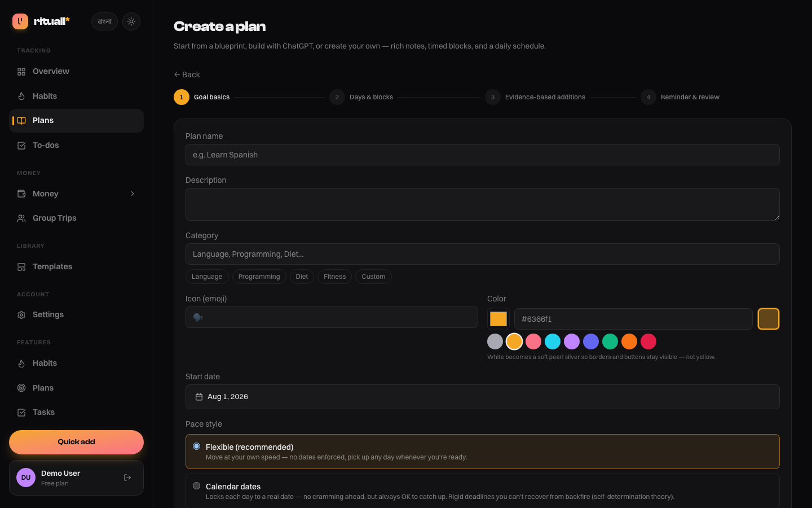The image size is (812, 508).
Task: Click the rituall logo icon
Action: tap(20, 21)
